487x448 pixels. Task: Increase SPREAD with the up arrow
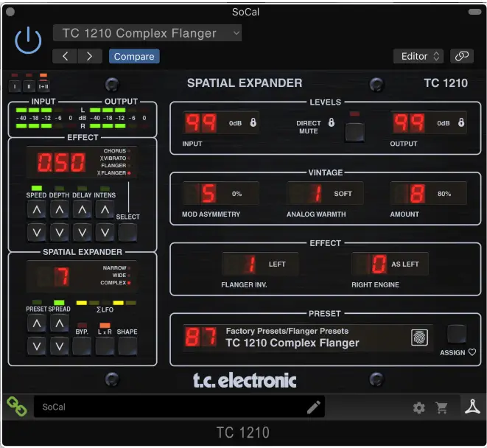(x=60, y=324)
